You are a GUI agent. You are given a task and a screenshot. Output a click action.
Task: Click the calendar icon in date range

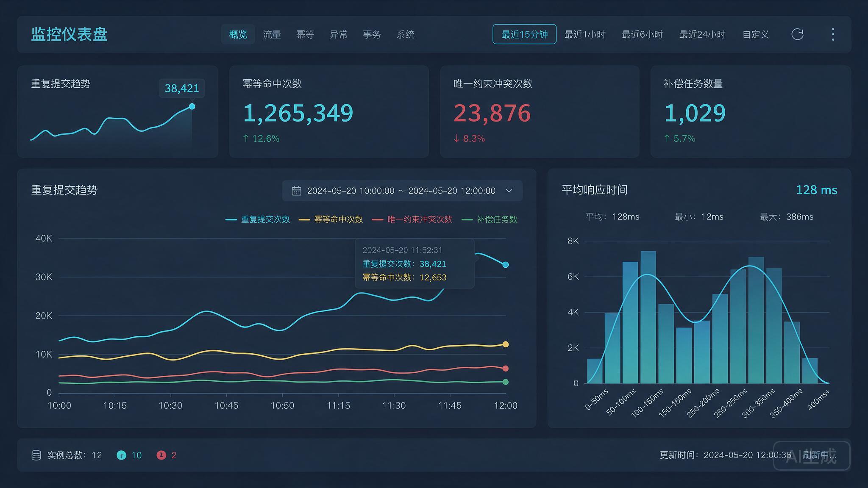296,191
